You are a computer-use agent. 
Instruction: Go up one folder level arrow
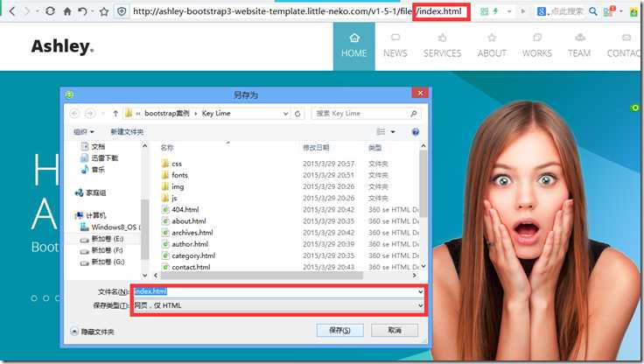115,114
